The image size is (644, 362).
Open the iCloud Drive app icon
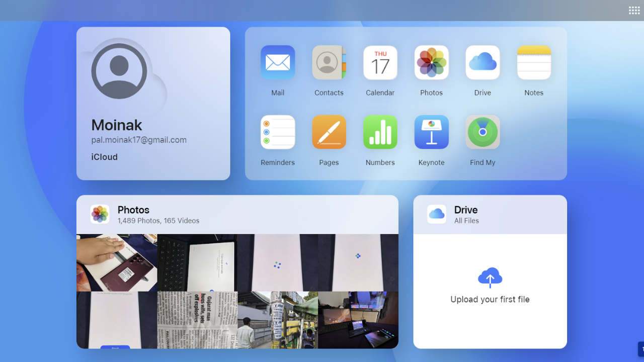pos(482,62)
